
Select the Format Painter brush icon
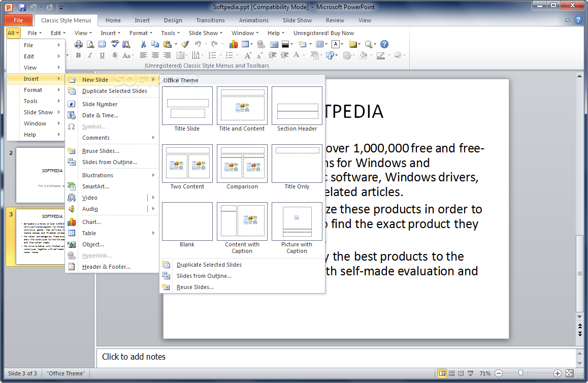point(185,44)
